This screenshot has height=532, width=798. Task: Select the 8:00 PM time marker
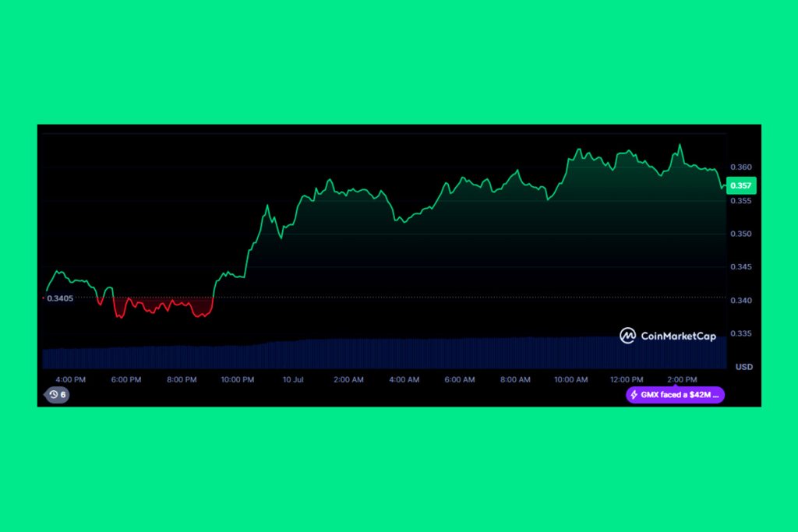(182, 379)
